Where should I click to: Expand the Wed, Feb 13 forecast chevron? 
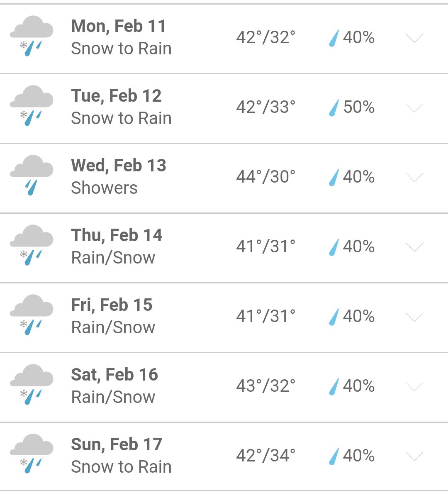414,177
